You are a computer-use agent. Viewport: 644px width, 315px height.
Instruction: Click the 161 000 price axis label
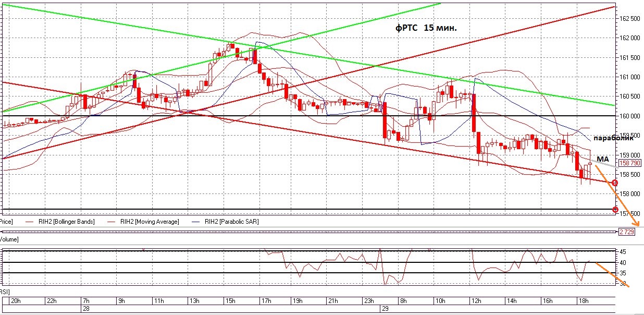[629, 77]
